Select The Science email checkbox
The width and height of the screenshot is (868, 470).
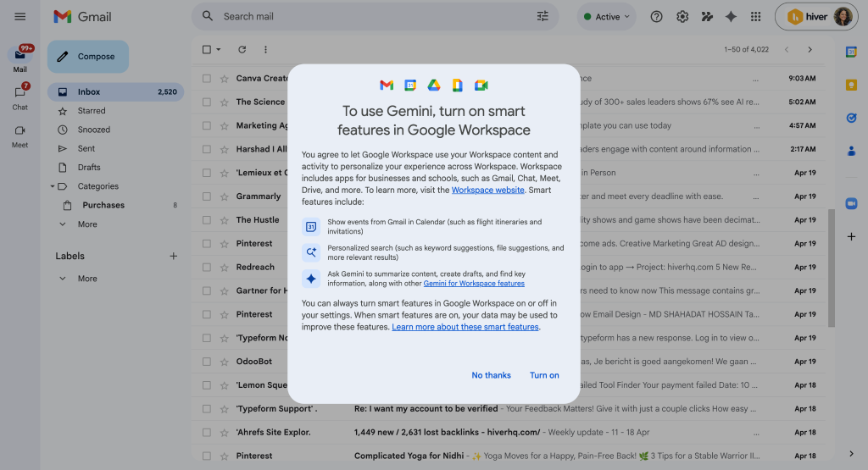(x=207, y=102)
